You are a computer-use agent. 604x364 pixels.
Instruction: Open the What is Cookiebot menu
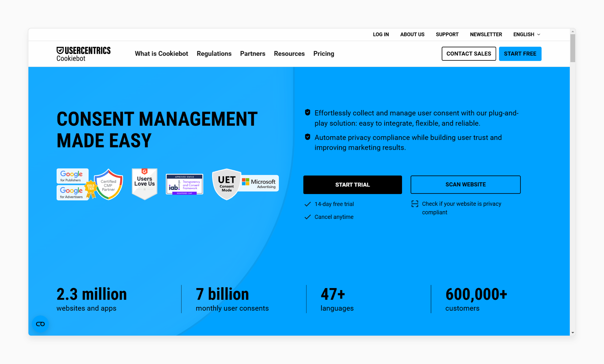coord(161,54)
